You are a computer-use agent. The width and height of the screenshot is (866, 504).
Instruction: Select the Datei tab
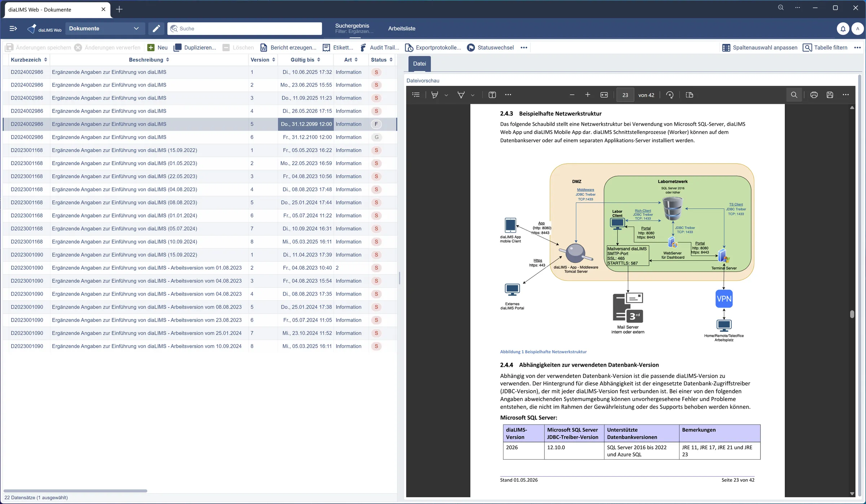point(419,64)
